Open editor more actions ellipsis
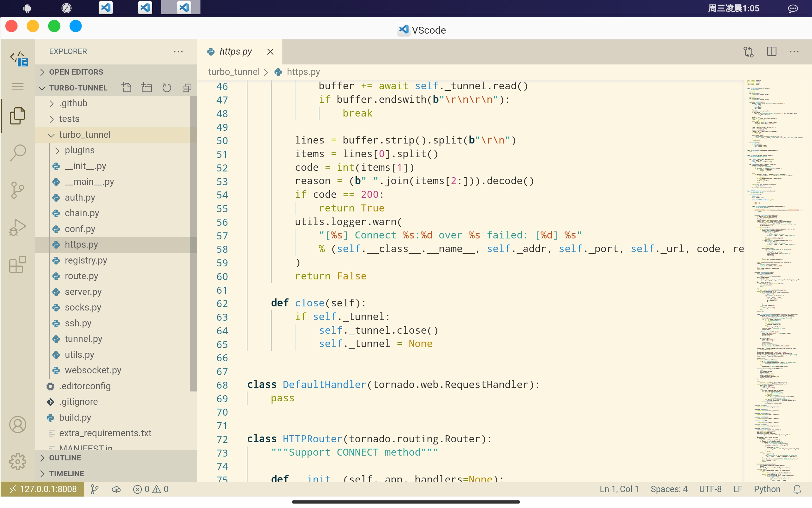Screen dimensions: 812x508 [794, 51]
